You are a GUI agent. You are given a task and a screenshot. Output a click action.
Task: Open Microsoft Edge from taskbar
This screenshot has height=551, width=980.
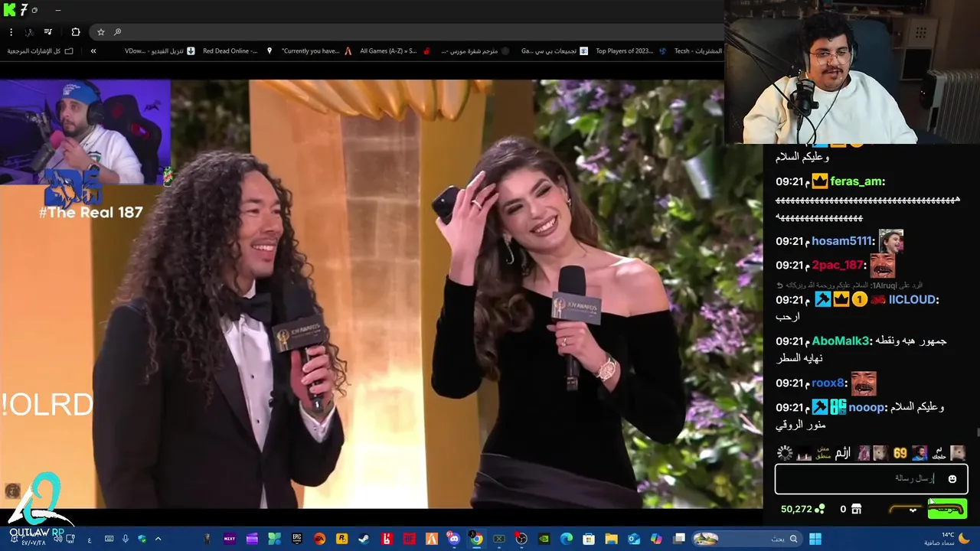point(567,539)
